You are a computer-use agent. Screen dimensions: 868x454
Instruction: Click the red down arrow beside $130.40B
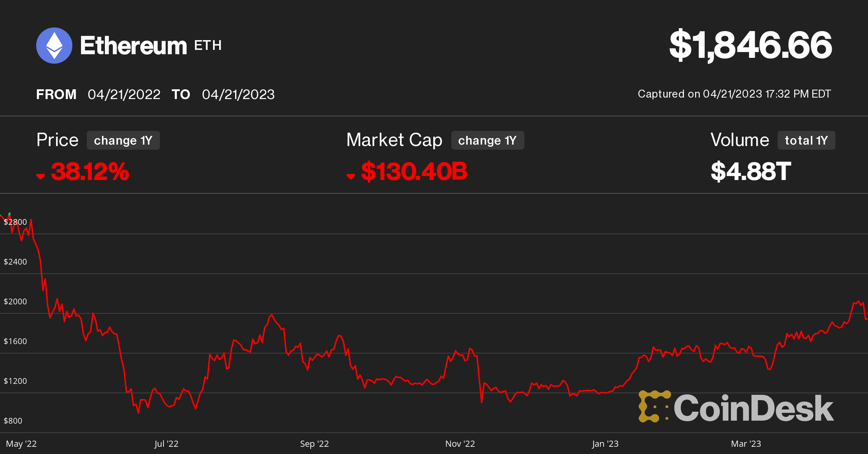[x=351, y=176]
